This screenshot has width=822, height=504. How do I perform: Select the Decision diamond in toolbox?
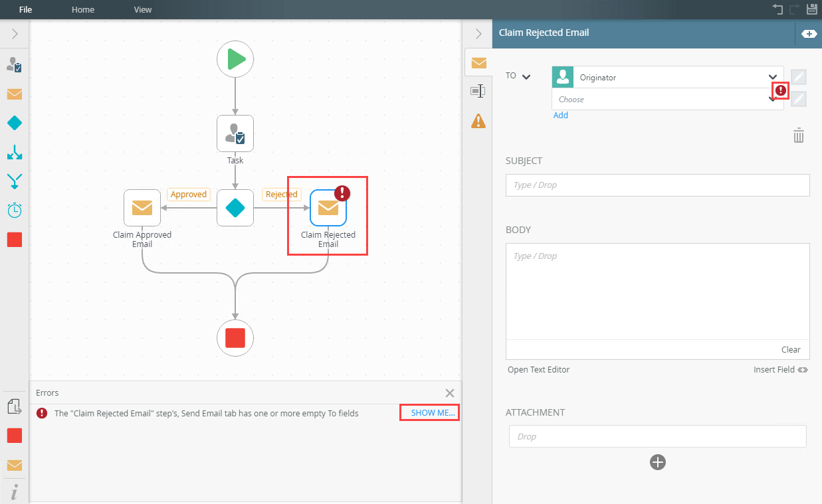pyautogui.click(x=15, y=123)
